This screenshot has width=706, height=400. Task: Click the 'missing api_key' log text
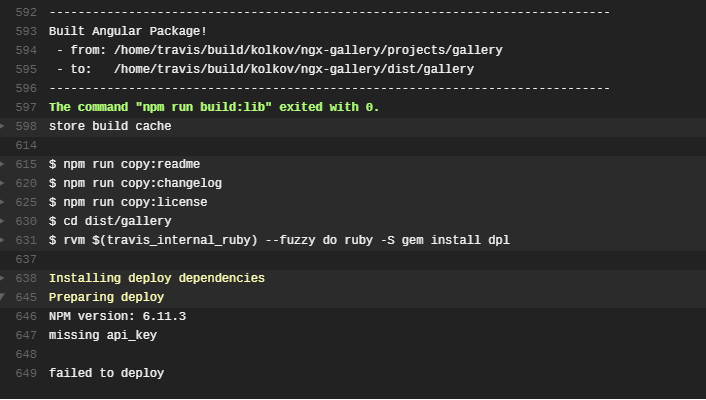coord(102,335)
